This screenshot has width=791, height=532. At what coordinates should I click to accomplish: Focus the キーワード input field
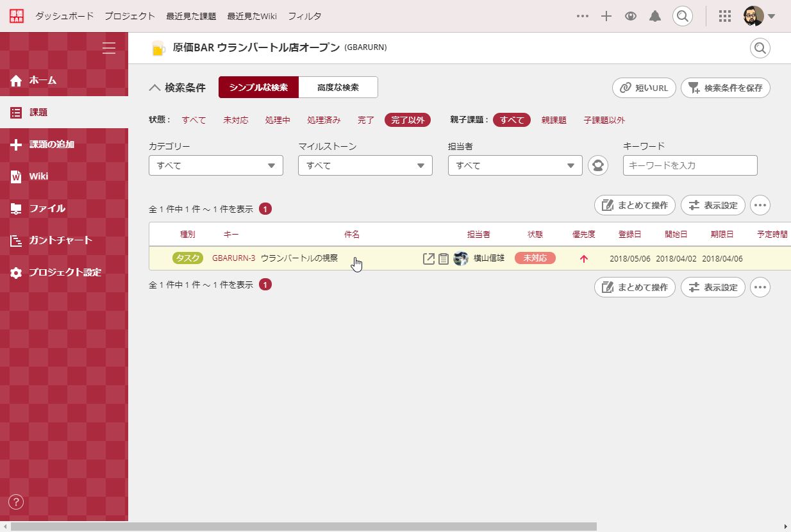coord(690,165)
